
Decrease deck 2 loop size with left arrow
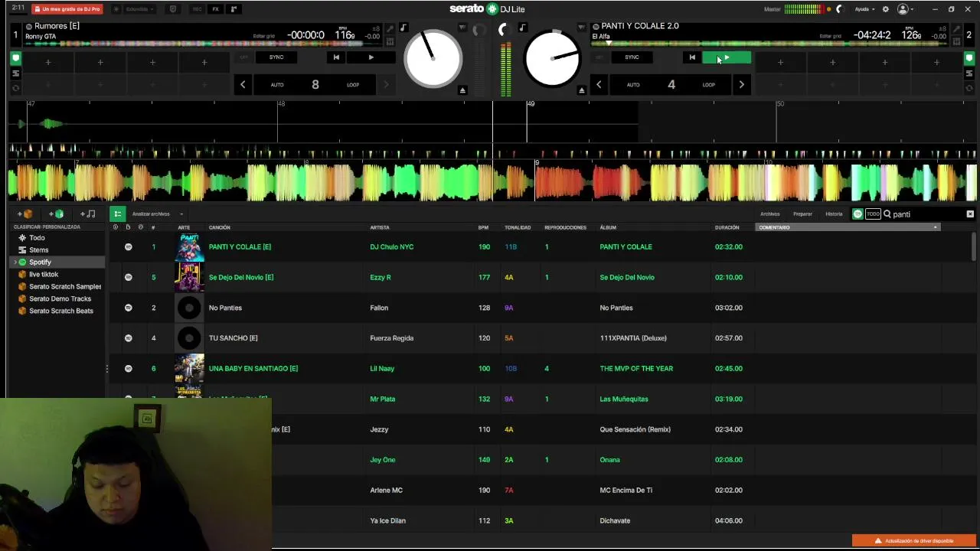[x=599, y=84]
